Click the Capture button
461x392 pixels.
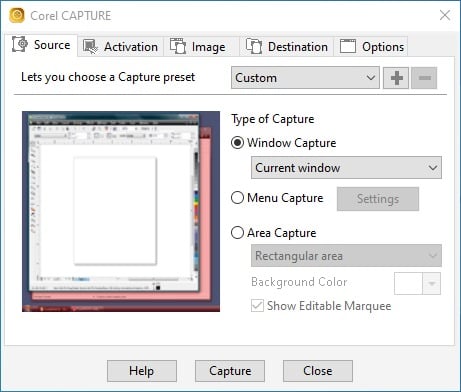point(230,371)
